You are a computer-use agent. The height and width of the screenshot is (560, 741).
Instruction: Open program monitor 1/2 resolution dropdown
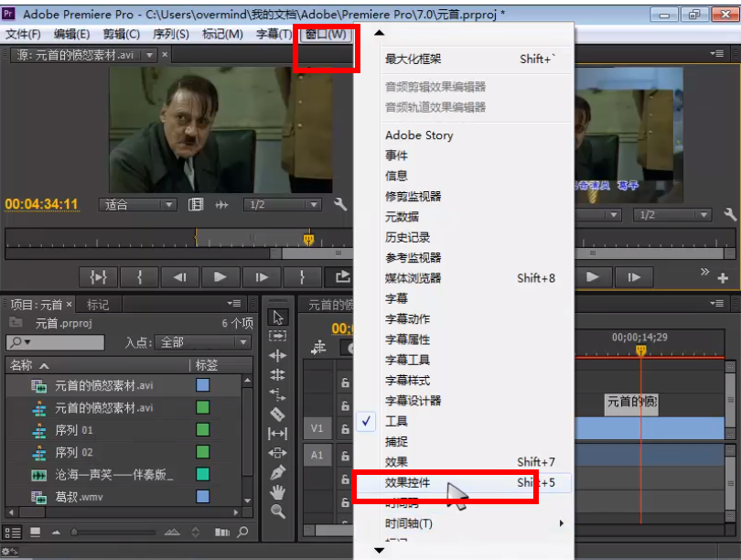(x=672, y=214)
